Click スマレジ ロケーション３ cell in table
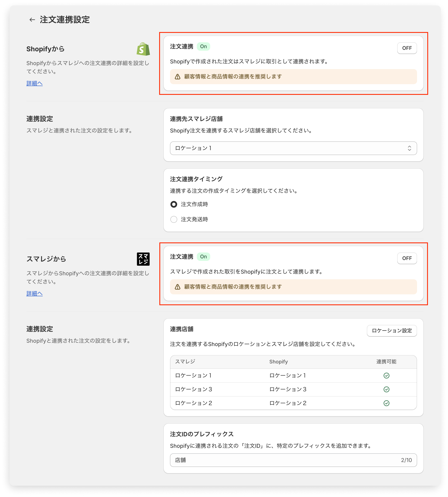Screen dimensions: 448x497 (x=193, y=389)
